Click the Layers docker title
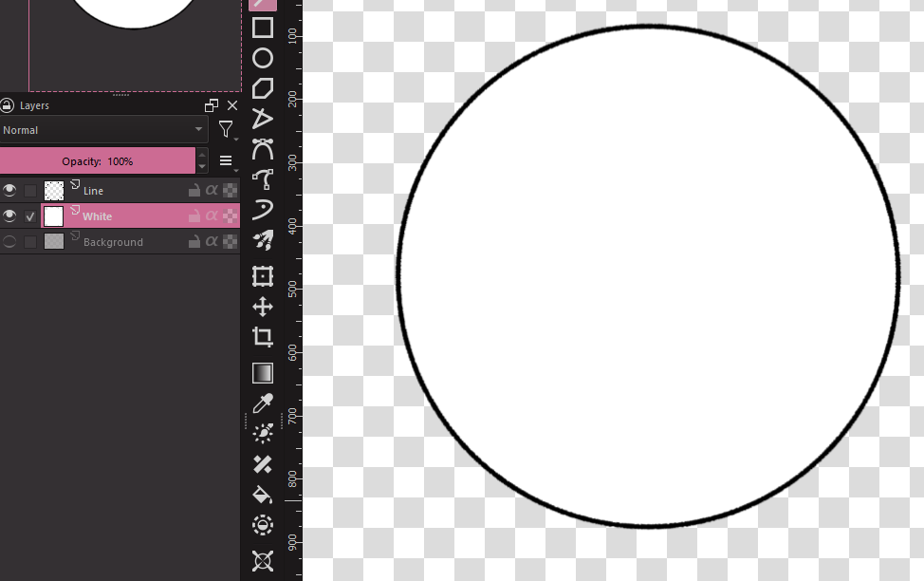This screenshot has width=924, height=581. (x=34, y=105)
